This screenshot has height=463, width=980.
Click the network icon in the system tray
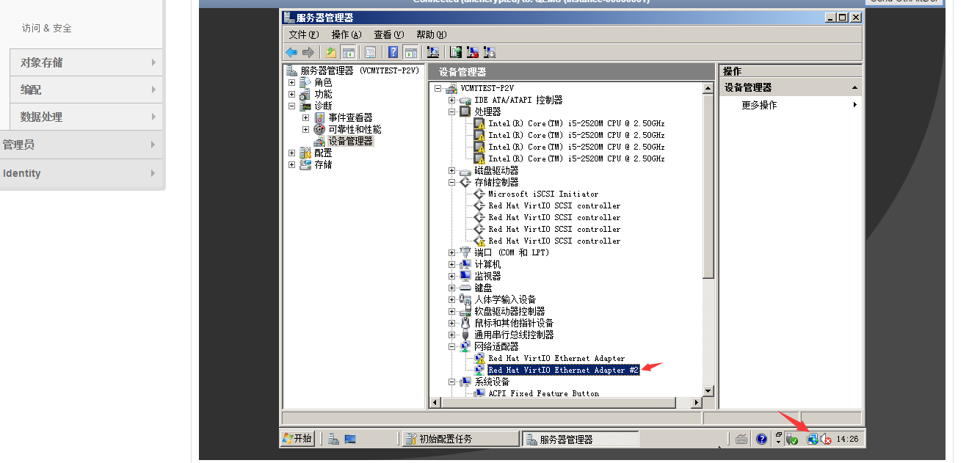coord(812,439)
